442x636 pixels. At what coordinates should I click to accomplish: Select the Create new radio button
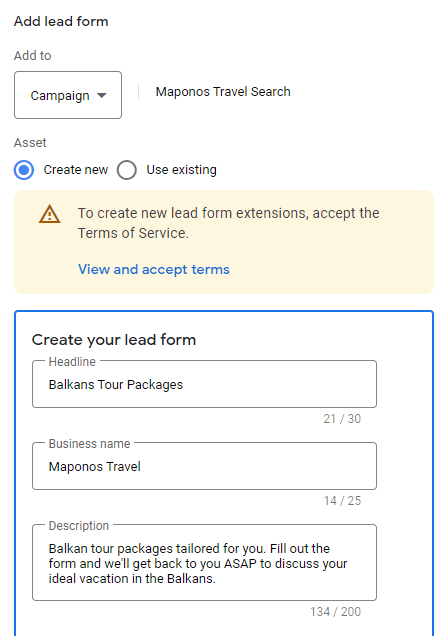(24, 170)
